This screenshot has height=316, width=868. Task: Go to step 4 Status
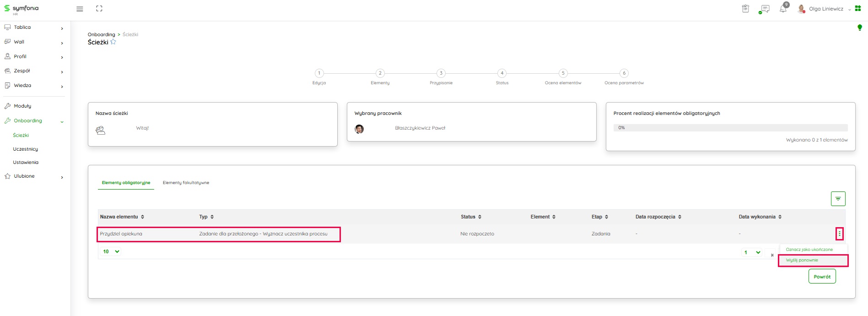click(x=502, y=73)
